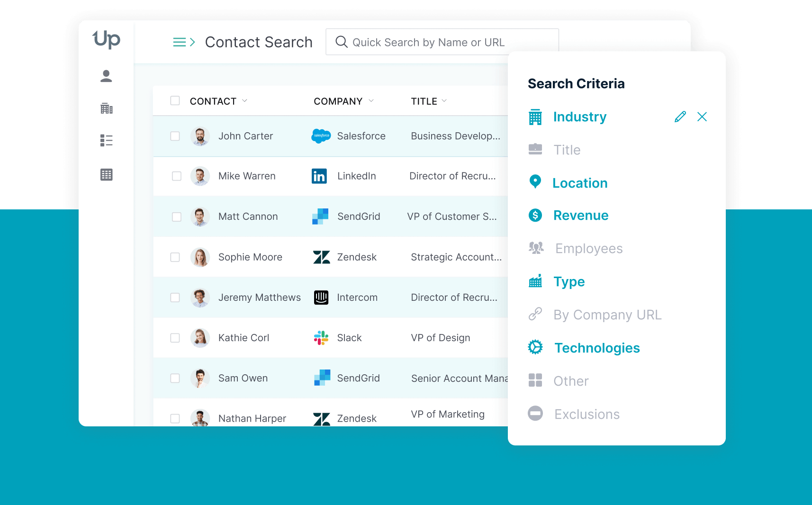
Task: Open the TITLE column dropdown chevron
Action: click(444, 101)
